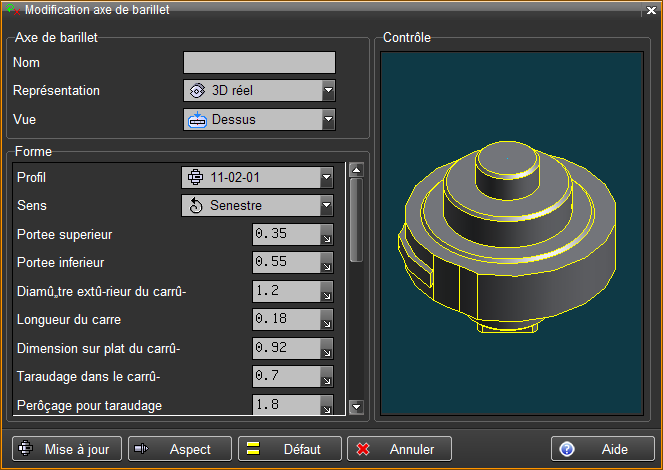The image size is (663, 470).
Task: Click the dialog title bar app icon
Action: (x=13, y=9)
